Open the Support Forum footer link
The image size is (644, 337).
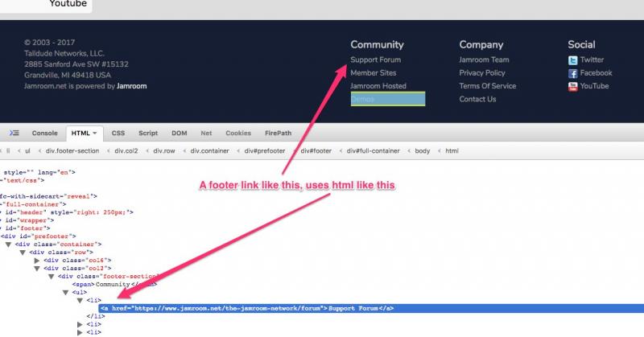pos(375,60)
